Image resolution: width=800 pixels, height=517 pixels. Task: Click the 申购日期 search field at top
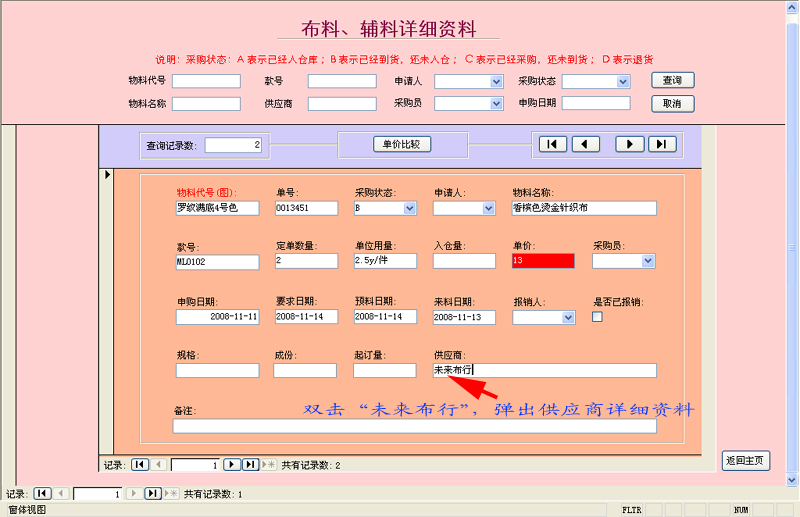click(x=596, y=103)
